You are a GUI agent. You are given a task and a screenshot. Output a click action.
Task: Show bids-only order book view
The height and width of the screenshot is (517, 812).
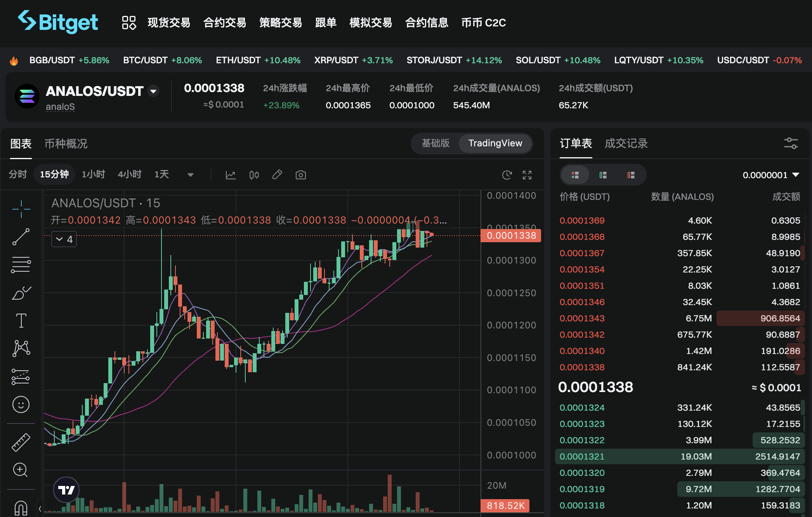603,175
